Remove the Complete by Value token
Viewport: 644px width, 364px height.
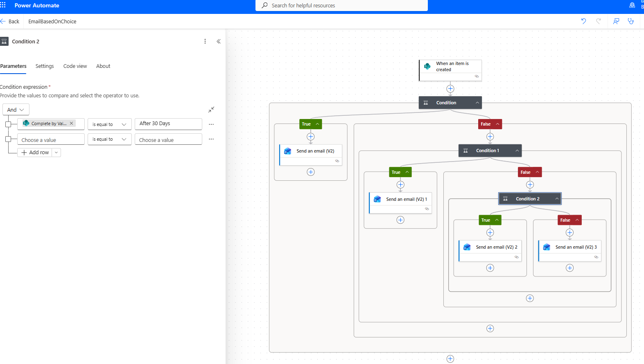[x=71, y=123]
